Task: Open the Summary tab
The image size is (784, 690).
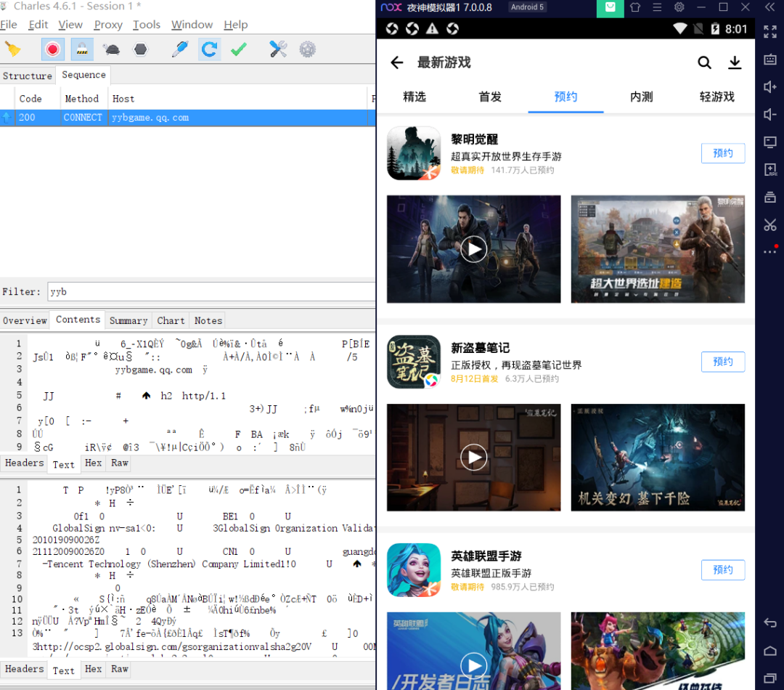Action: click(128, 321)
